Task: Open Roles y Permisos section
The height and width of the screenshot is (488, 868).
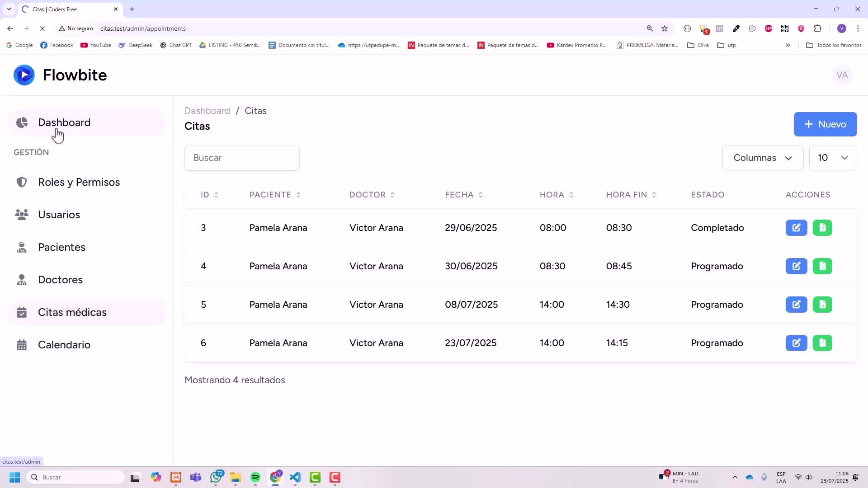Action: coord(86,182)
